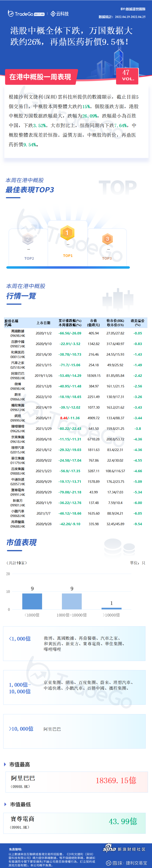
Task: Click the 市值(億港元) column header
Action: [94, 323]
